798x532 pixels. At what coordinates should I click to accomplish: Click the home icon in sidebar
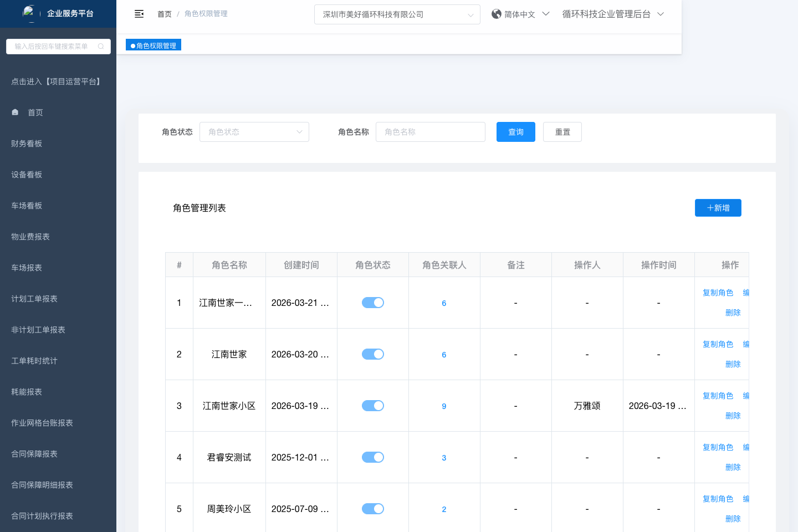coord(15,112)
